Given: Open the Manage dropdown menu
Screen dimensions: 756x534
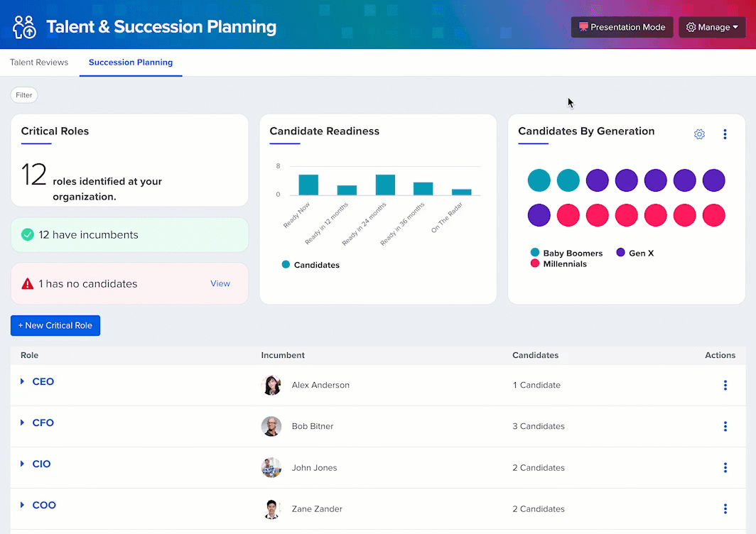Looking at the screenshot, I should (x=712, y=27).
